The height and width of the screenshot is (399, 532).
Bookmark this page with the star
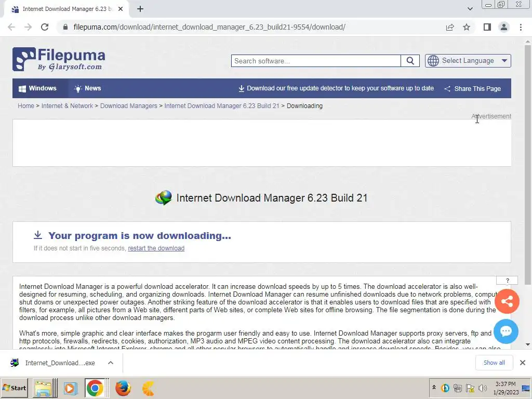click(x=467, y=27)
